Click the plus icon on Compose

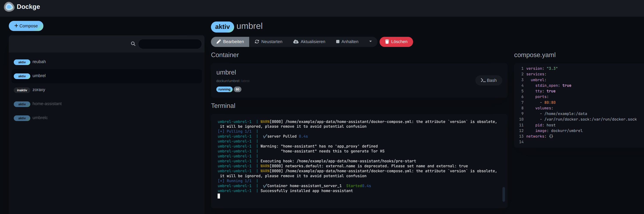[16, 26]
